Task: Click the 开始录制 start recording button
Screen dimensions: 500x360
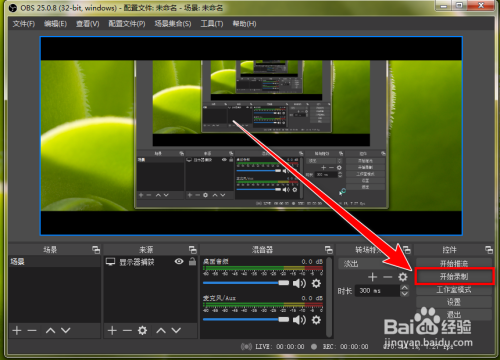Action: coord(454,276)
